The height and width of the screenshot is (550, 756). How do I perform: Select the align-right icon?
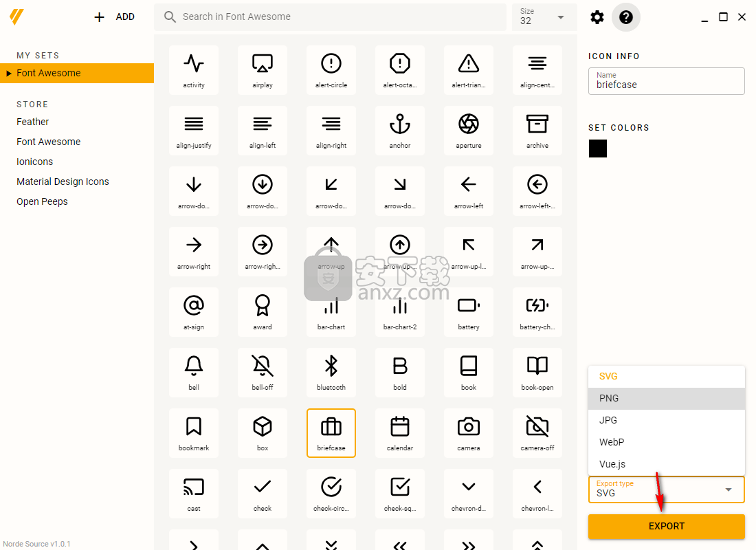pyautogui.click(x=331, y=131)
